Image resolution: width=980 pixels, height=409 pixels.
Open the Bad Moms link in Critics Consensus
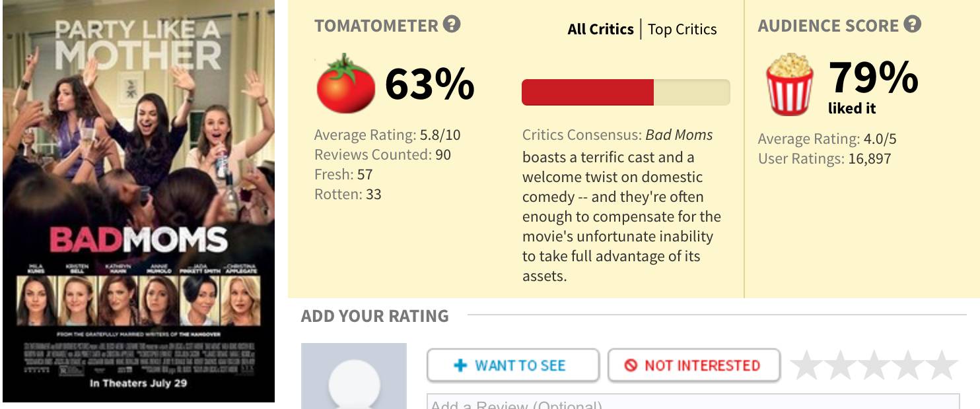pyautogui.click(x=679, y=135)
